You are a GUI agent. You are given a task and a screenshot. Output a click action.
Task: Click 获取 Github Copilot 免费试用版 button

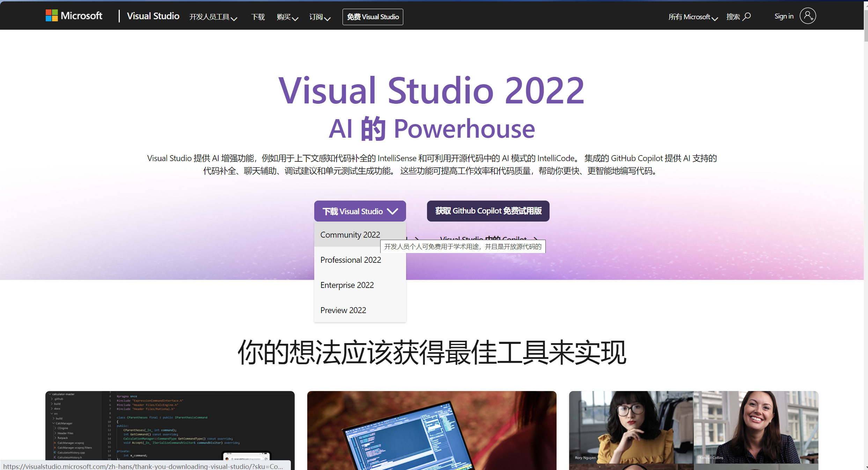tap(488, 211)
